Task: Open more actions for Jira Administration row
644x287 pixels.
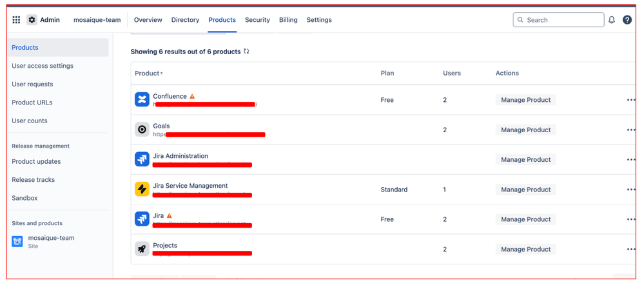Action: [631, 159]
